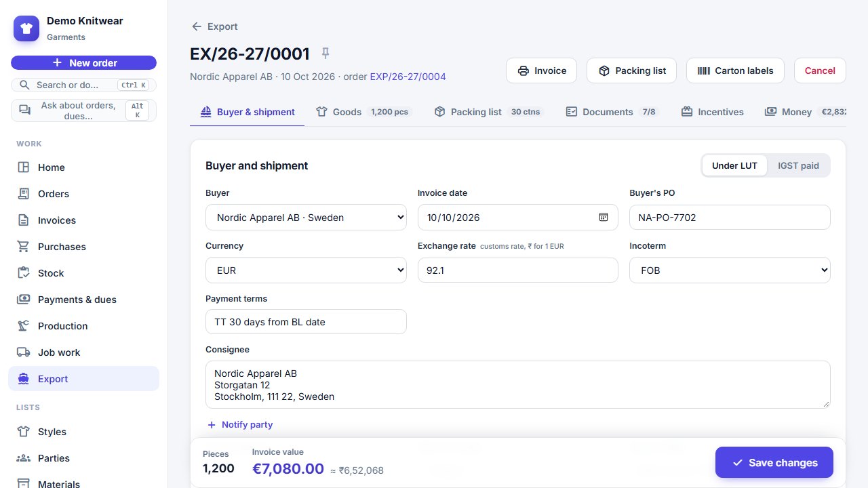Screen dimensions: 868x488
Task: Open Purchases in the sidebar
Action: 83,247
